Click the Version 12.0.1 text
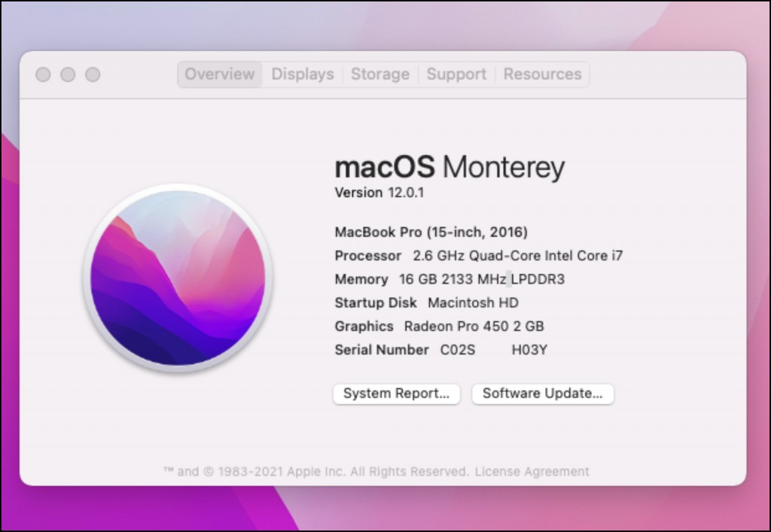The image size is (771, 532). tap(379, 193)
